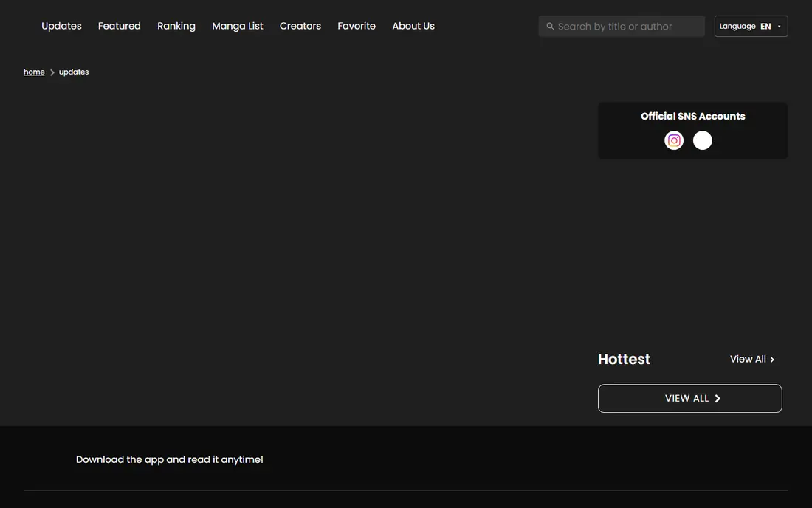Click the chevron arrow beside the Hottest View All link

[772, 360]
